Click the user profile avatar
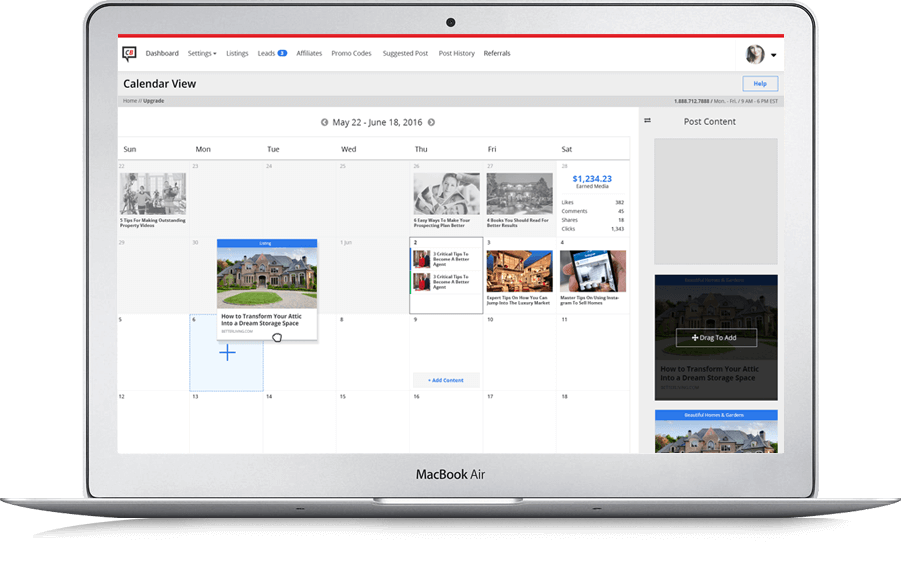Screen dimensions: 903x569 coord(755,54)
